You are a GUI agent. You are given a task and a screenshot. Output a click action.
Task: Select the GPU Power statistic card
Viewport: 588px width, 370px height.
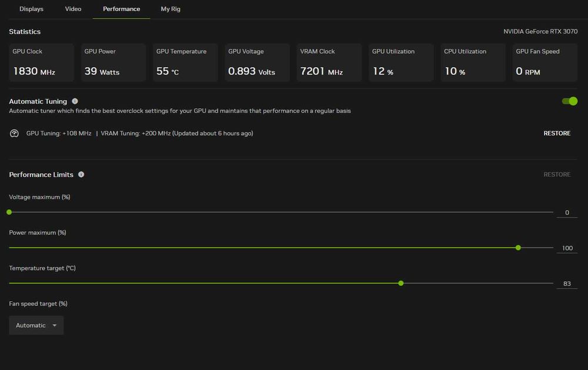coord(113,62)
